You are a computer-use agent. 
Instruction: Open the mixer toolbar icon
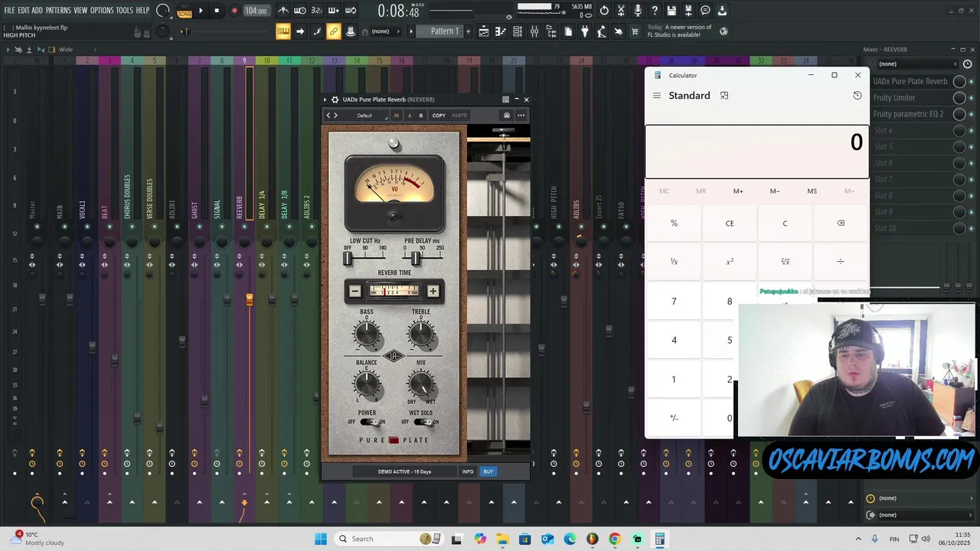pyautogui.click(x=534, y=31)
